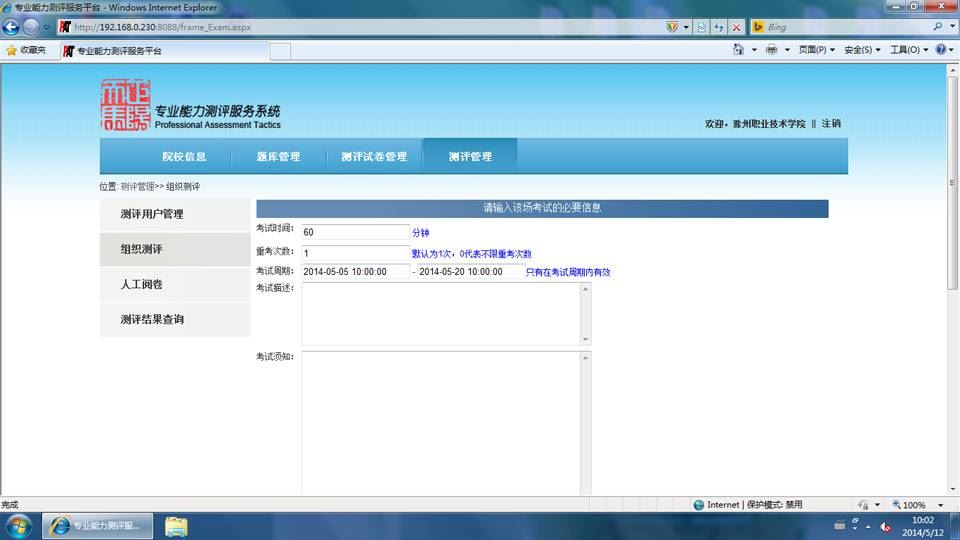Toggle Compatibility View icon in address bar
Screen dimensions: 960x540
click(x=702, y=27)
